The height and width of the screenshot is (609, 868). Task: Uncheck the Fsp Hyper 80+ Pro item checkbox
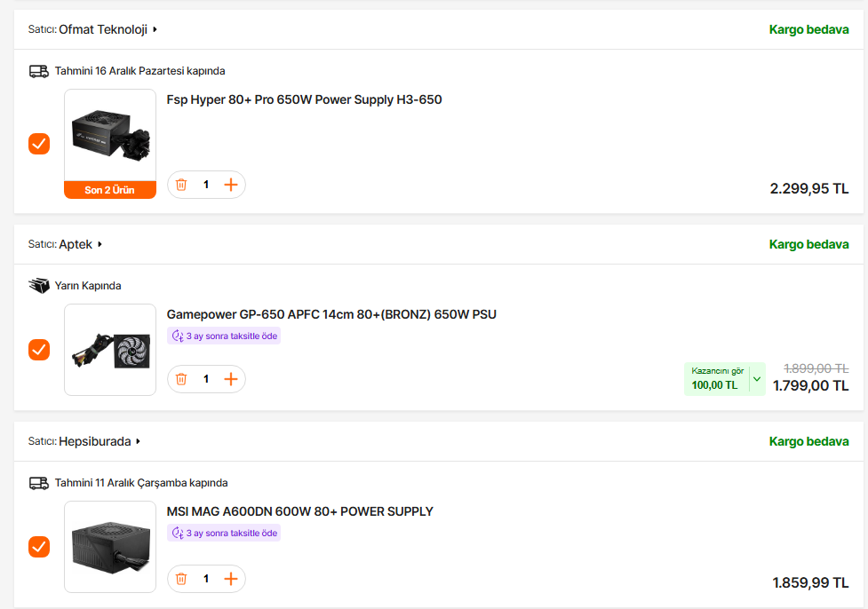[39, 144]
